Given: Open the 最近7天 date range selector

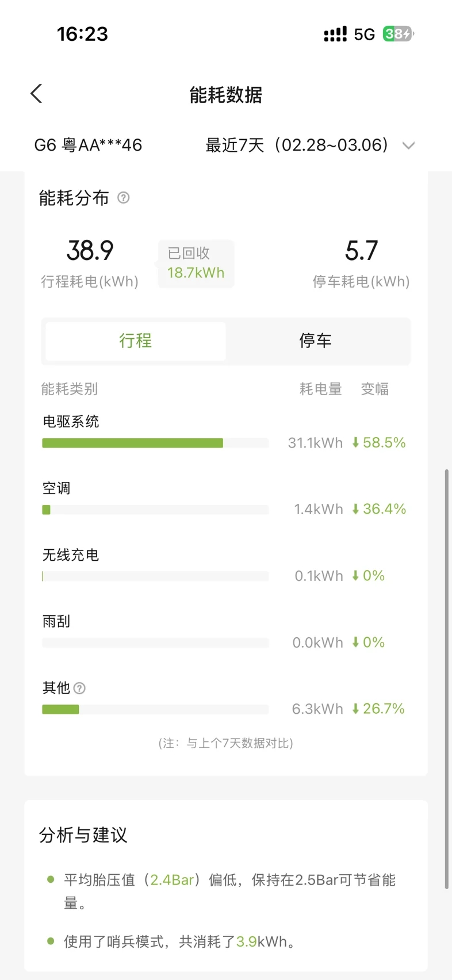Looking at the screenshot, I should click(297, 145).
